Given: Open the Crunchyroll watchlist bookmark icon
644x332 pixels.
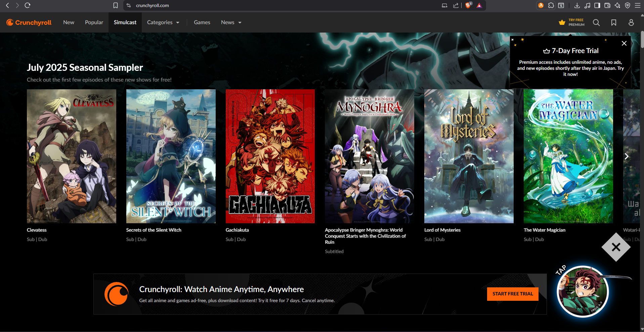Looking at the screenshot, I should 614,22.
